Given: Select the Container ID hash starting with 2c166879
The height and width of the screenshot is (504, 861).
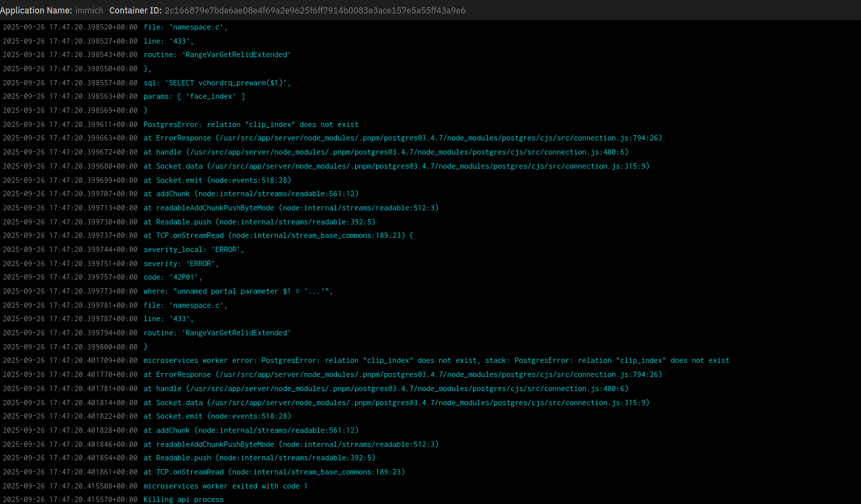Looking at the screenshot, I should [315, 11].
